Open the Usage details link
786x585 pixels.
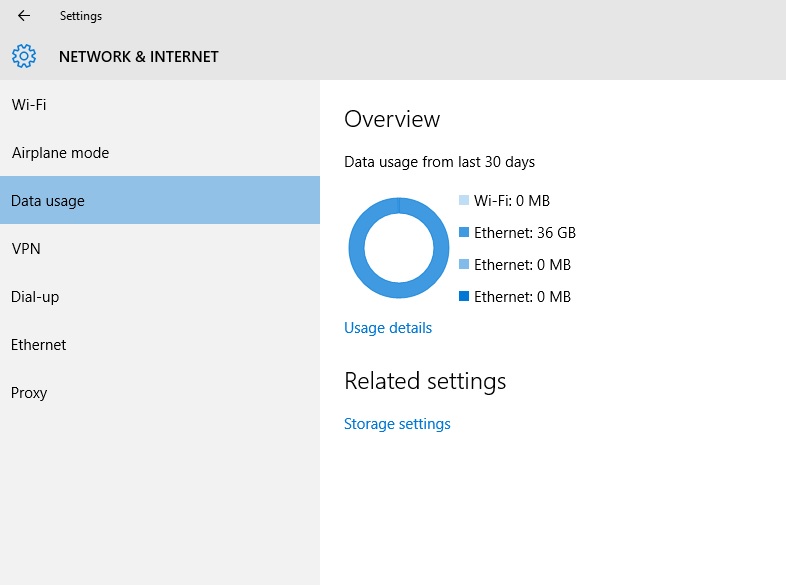[387, 328]
